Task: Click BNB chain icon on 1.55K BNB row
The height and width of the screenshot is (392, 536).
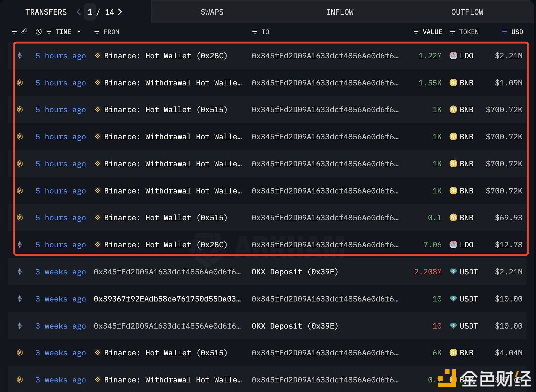Action: (x=20, y=83)
